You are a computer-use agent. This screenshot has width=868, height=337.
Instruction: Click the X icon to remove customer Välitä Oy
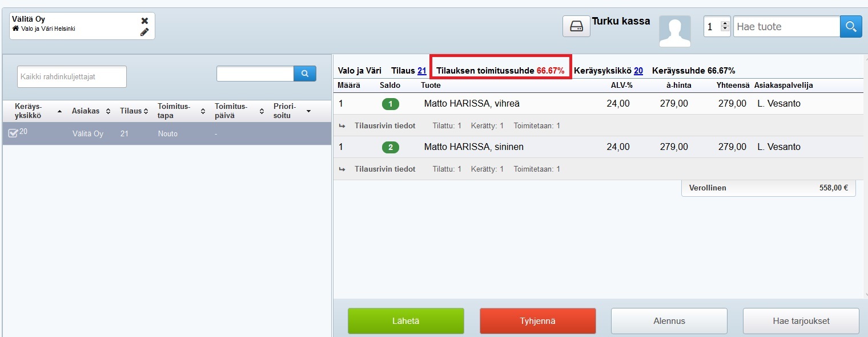click(144, 21)
